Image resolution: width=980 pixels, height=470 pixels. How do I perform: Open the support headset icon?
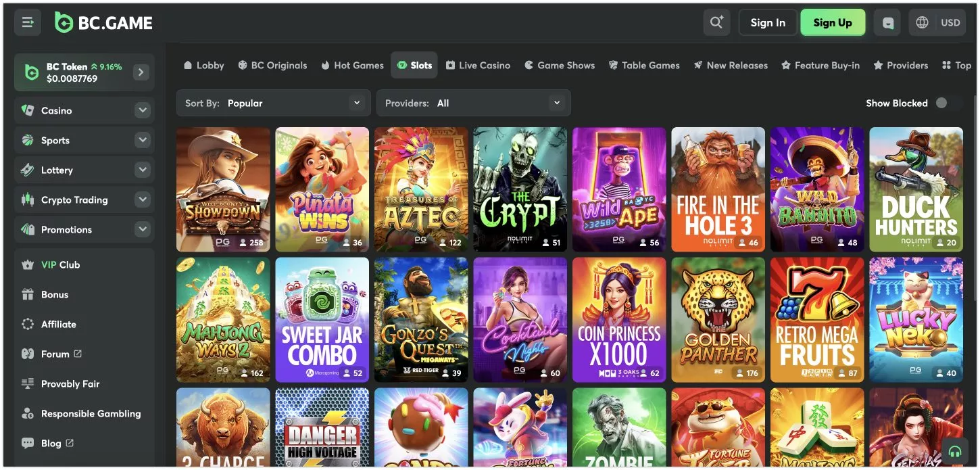point(954,451)
